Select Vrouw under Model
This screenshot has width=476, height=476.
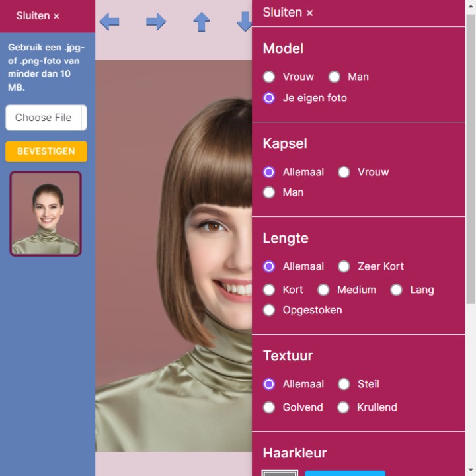click(x=269, y=77)
